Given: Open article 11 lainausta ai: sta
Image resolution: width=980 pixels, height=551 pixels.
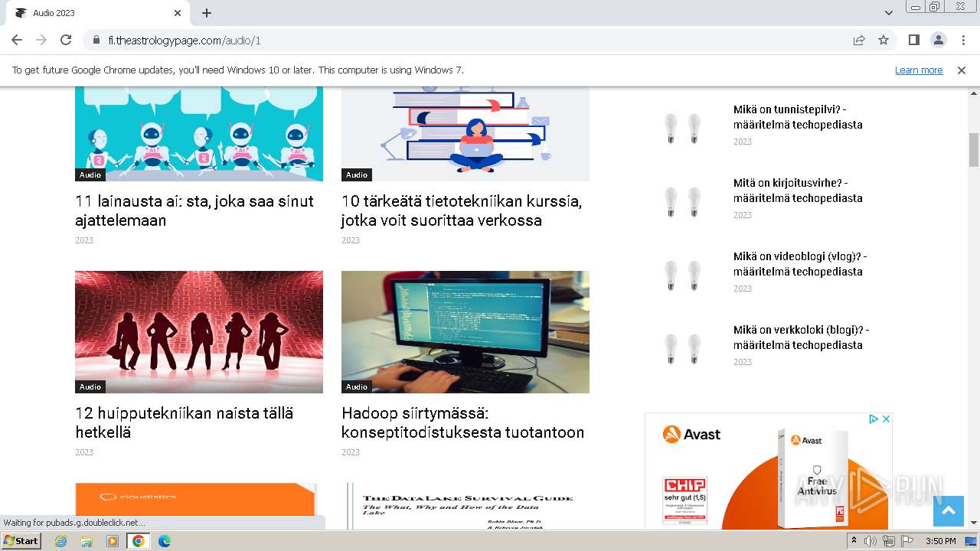Looking at the screenshot, I should [194, 210].
